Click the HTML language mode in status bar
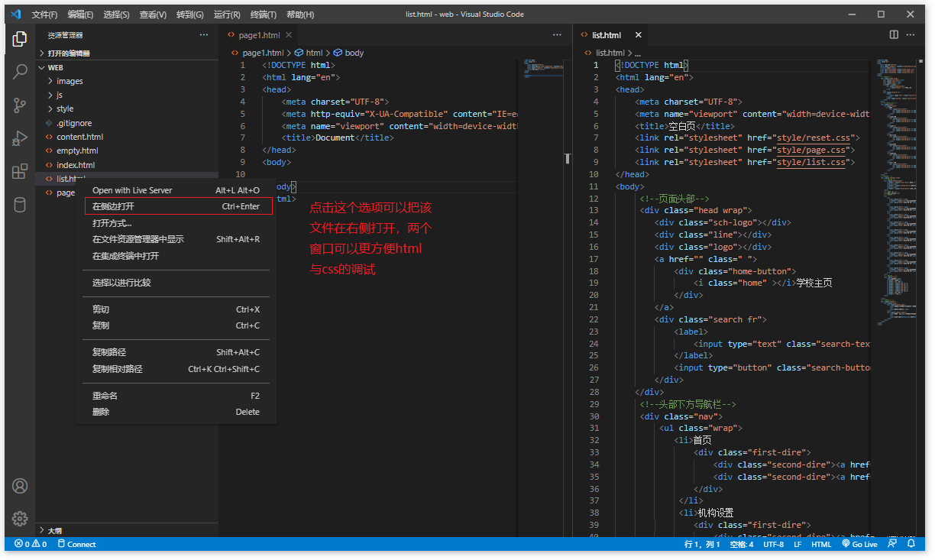Image resolution: width=935 pixels, height=560 pixels. point(821,544)
